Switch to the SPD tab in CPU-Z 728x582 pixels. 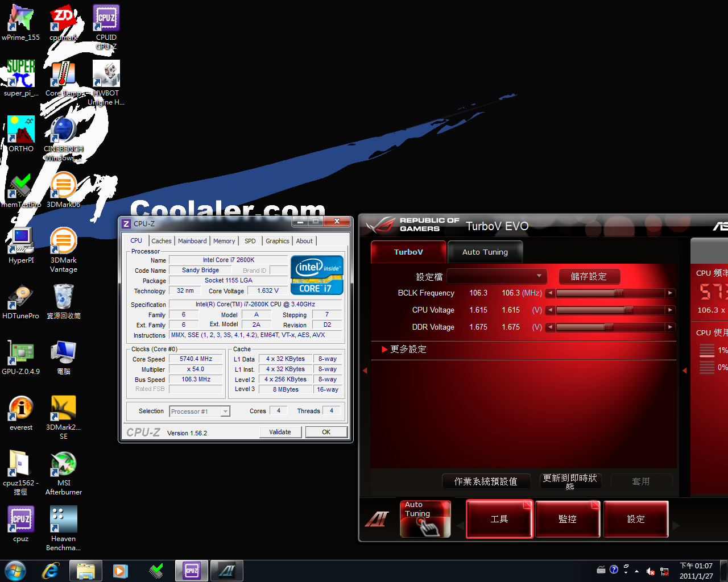250,241
